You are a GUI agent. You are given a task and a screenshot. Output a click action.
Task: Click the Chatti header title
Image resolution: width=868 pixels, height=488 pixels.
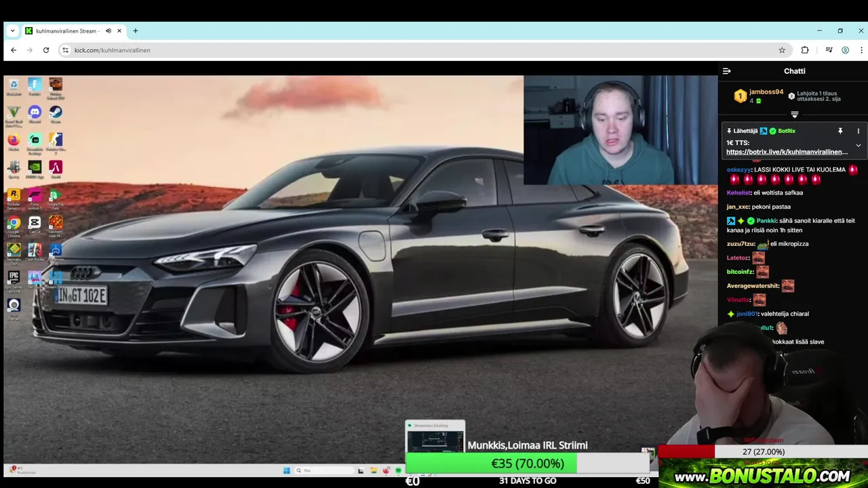pyautogui.click(x=795, y=71)
